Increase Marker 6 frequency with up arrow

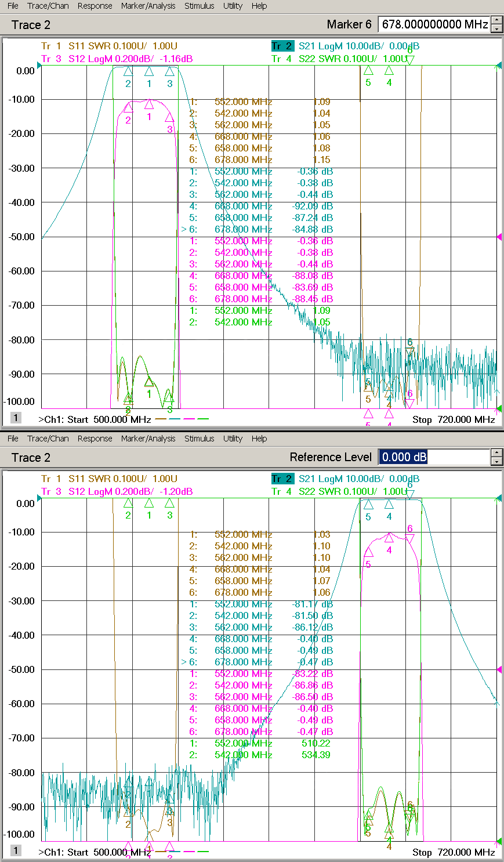click(496, 21)
